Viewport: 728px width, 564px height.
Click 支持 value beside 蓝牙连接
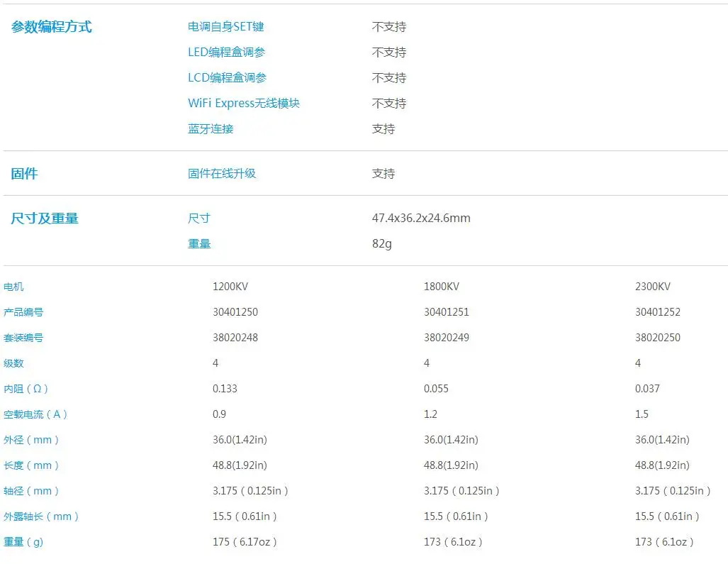[x=383, y=129]
